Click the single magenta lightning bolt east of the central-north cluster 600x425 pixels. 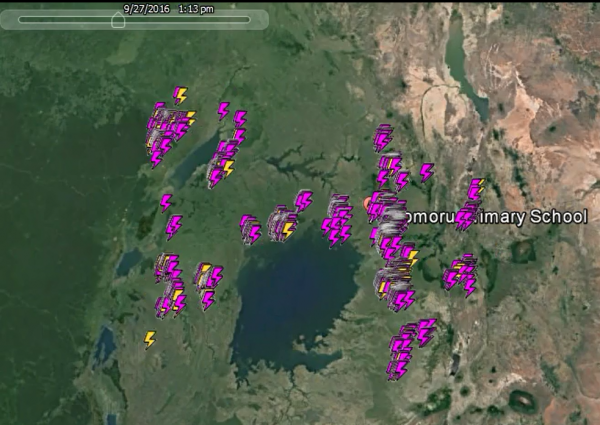click(x=426, y=173)
